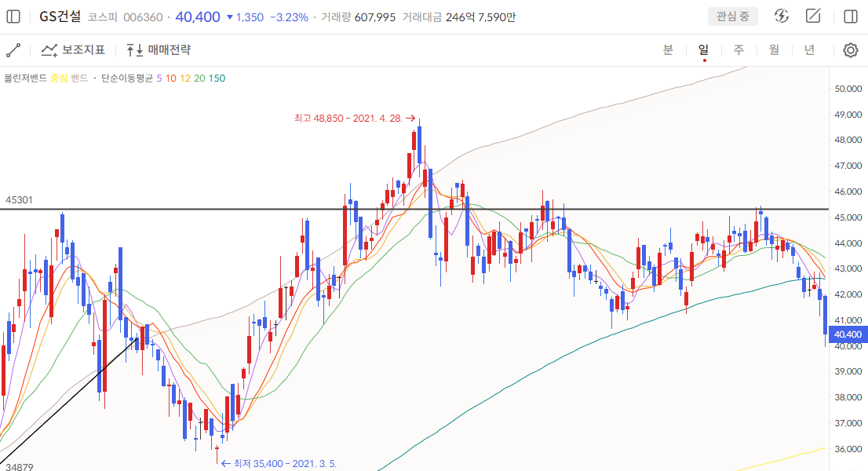Screen dimensions: 868x471
Task: Click the 단순이동평균 indicator label
Action: [127, 78]
